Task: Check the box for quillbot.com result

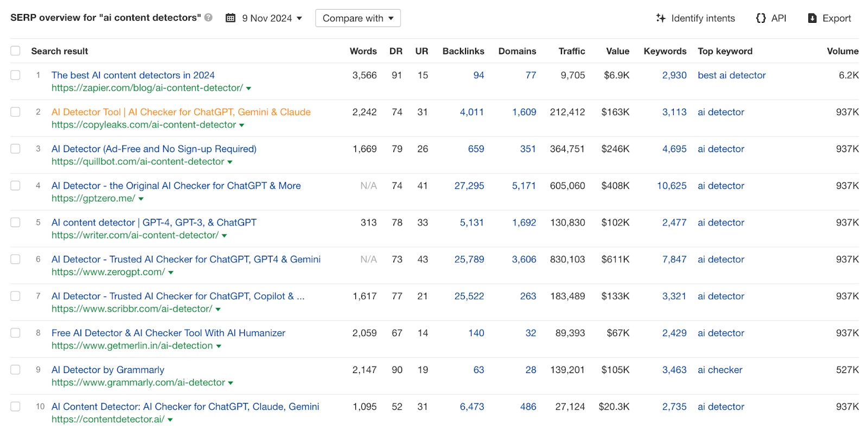Action: coord(15,149)
